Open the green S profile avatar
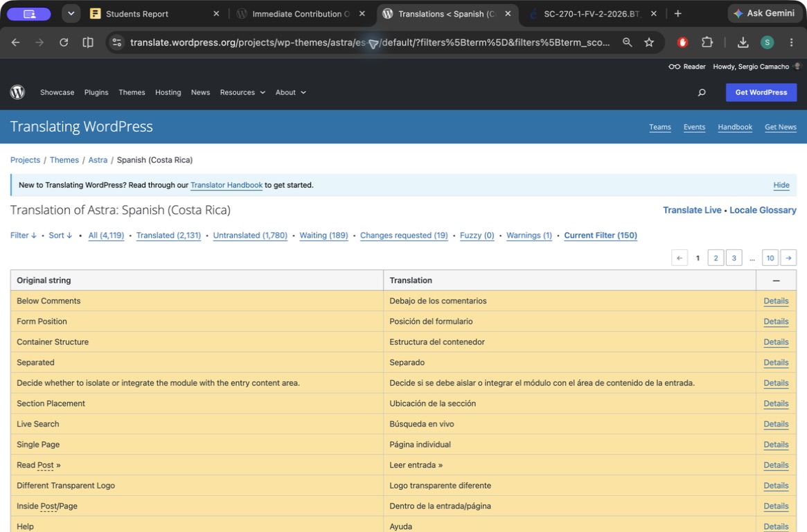This screenshot has width=807, height=532. click(767, 42)
